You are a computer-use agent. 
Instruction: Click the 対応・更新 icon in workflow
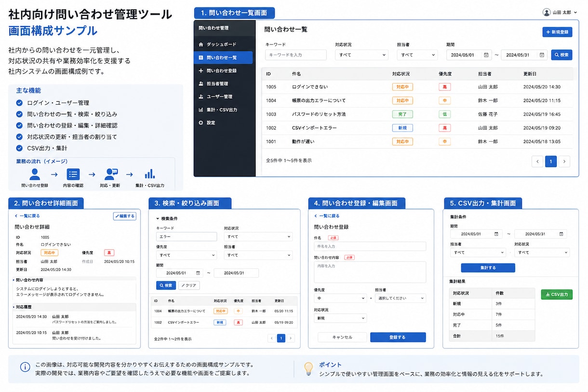tap(111, 175)
